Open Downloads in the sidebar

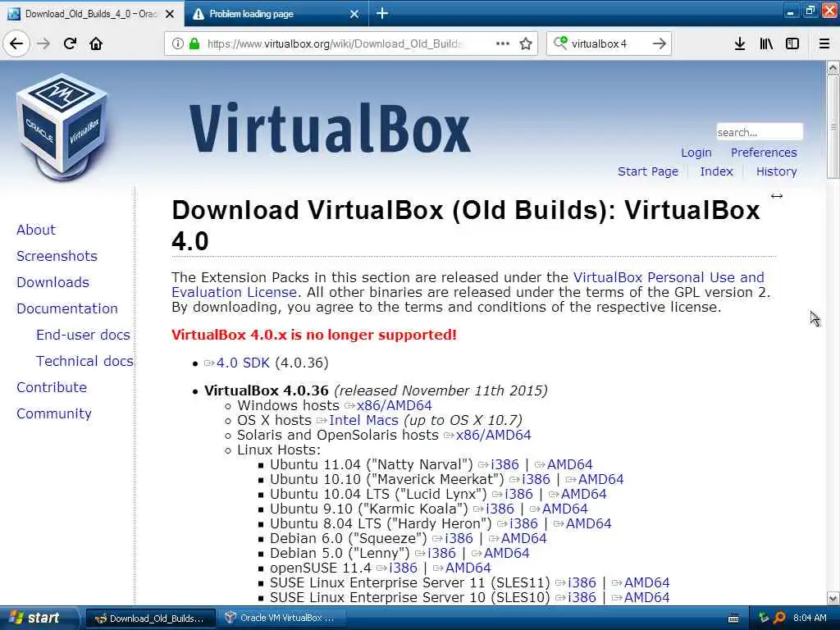[x=52, y=282]
